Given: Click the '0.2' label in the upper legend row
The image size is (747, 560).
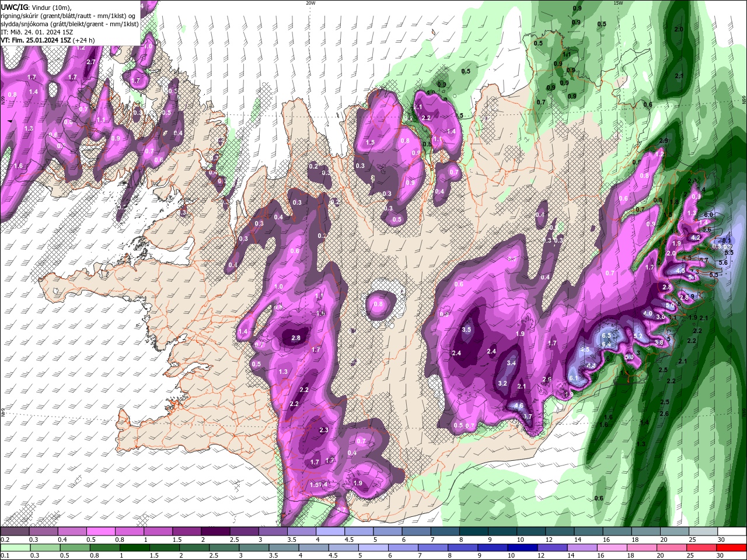Looking at the screenshot, I should coord(4,540).
